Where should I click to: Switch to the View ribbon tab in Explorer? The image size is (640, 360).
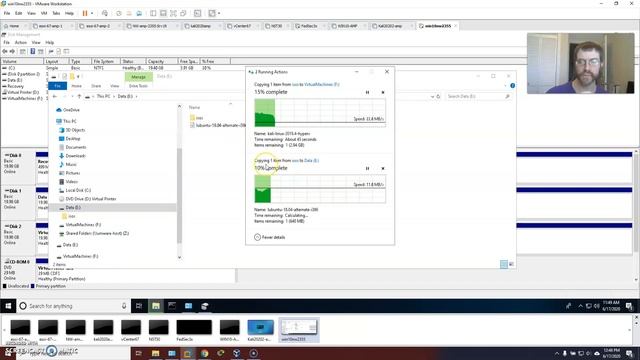(x=114, y=86)
